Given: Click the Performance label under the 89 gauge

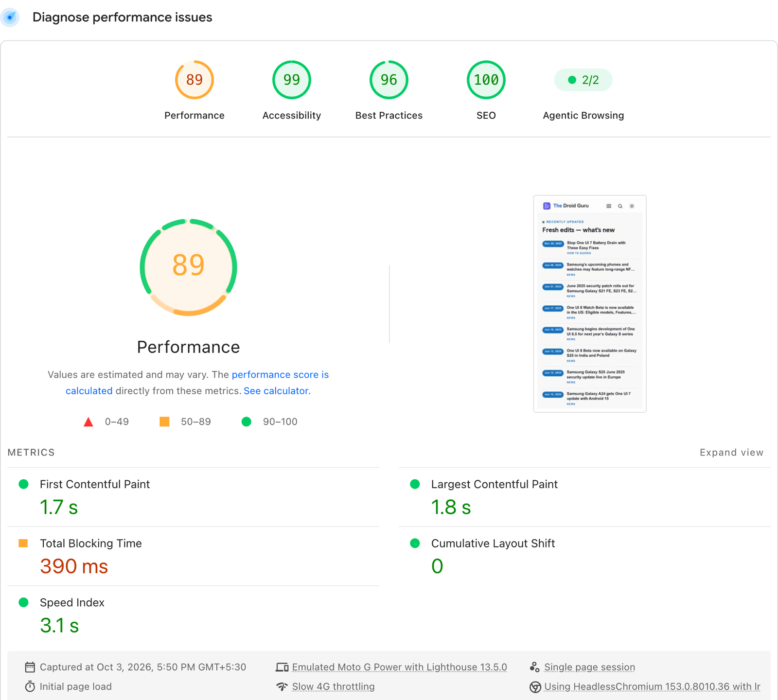Looking at the screenshot, I should (x=194, y=115).
